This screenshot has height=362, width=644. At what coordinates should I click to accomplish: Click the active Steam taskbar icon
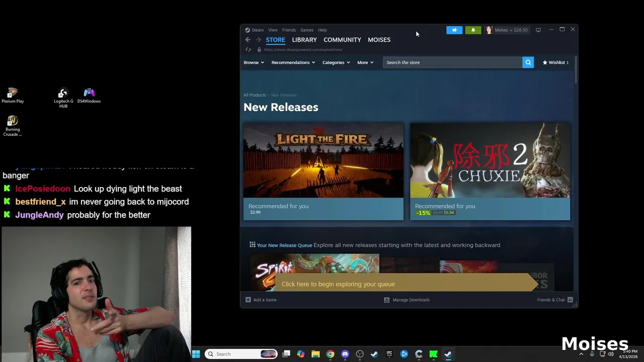click(448, 354)
